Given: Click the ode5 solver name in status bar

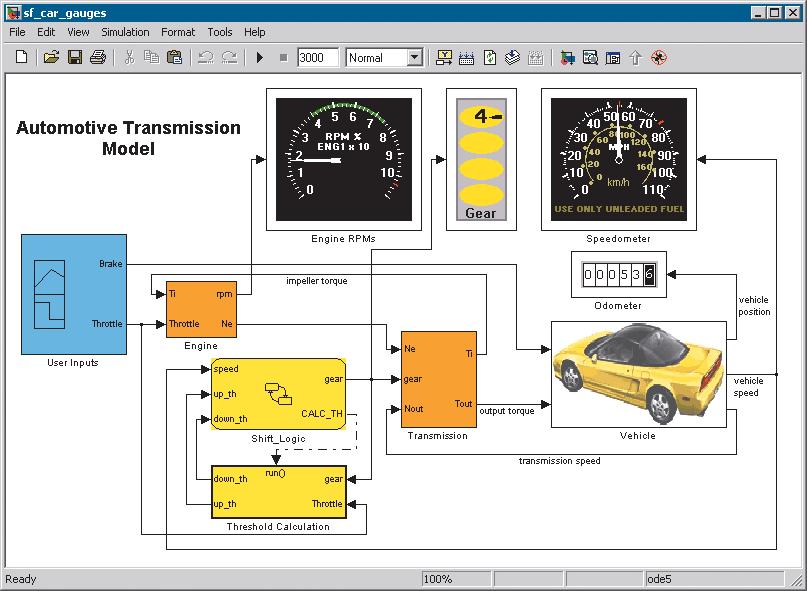Looking at the screenshot, I should [659, 579].
